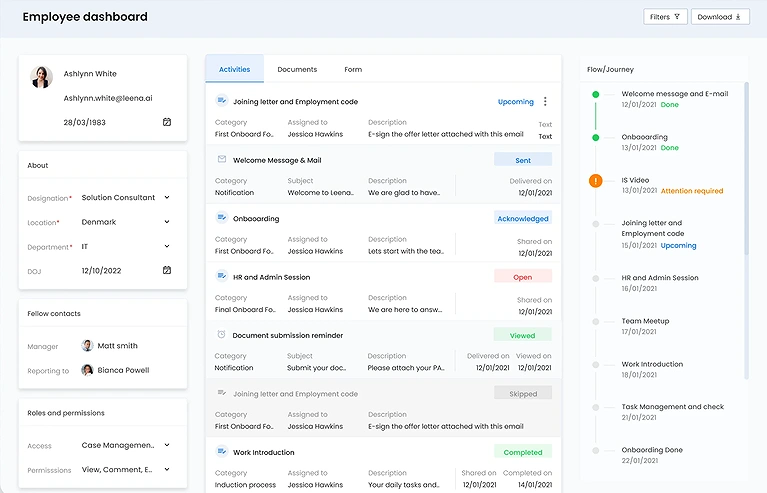Click the form icon beside upcoming Joining letter
Viewport: 767px width, 493px height.
[x=222, y=100]
